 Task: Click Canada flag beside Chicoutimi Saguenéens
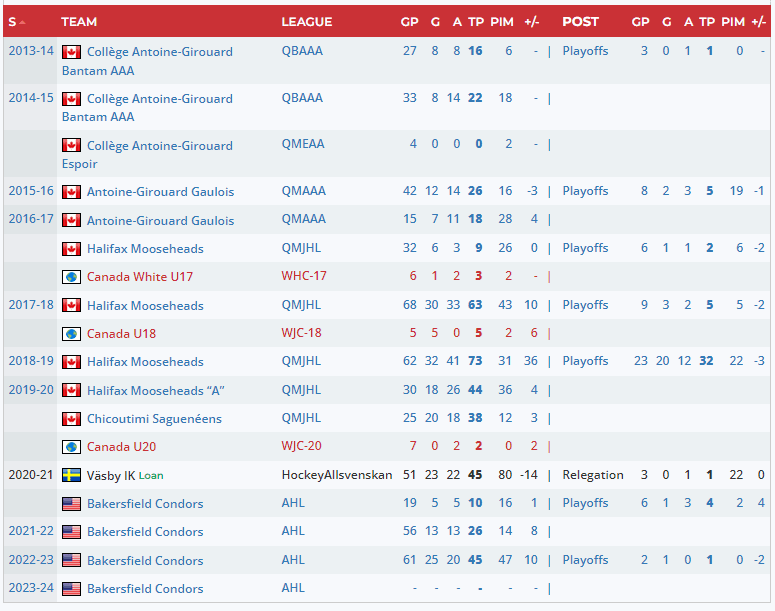click(71, 419)
